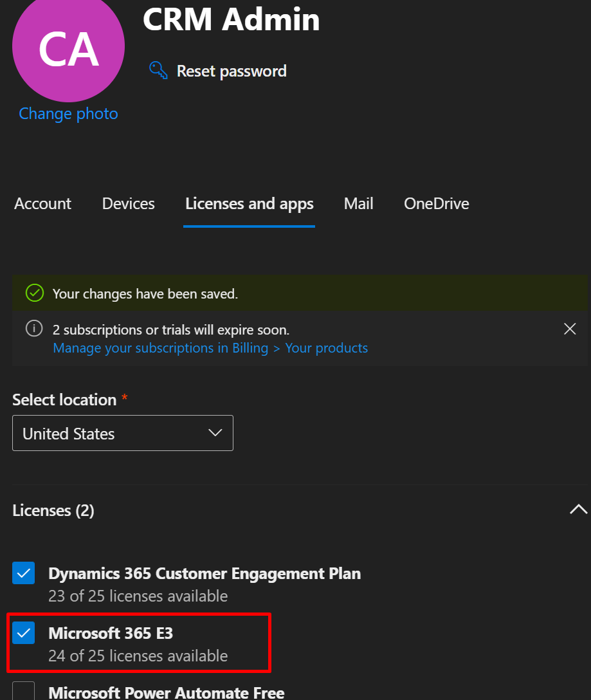Open Manage your subscriptions in Billing link
591x700 pixels.
point(210,348)
